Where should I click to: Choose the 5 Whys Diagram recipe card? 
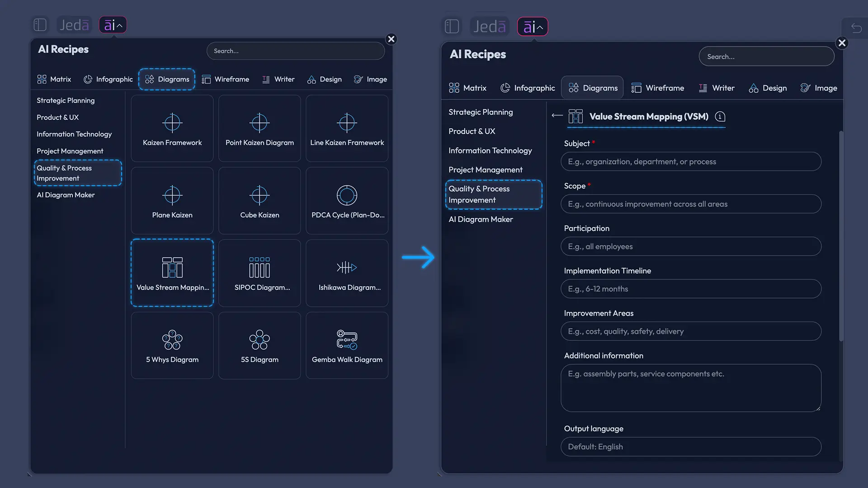click(x=172, y=346)
